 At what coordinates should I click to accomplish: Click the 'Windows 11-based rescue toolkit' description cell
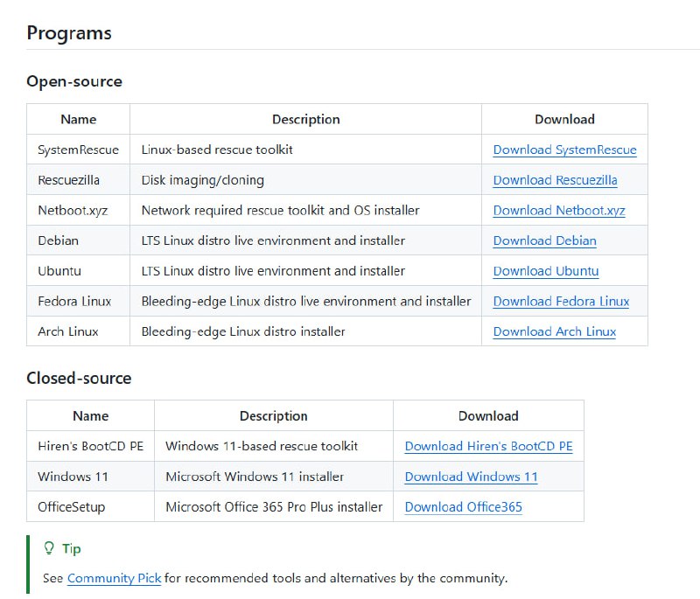coord(262,446)
